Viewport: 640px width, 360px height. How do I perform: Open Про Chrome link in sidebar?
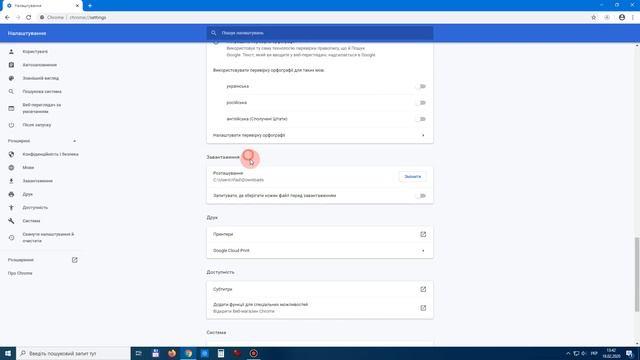point(20,273)
